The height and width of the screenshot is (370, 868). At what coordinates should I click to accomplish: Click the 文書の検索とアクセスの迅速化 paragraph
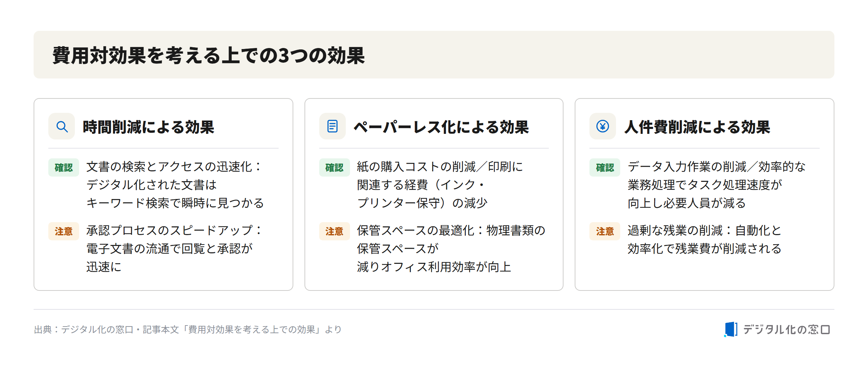(x=175, y=185)
